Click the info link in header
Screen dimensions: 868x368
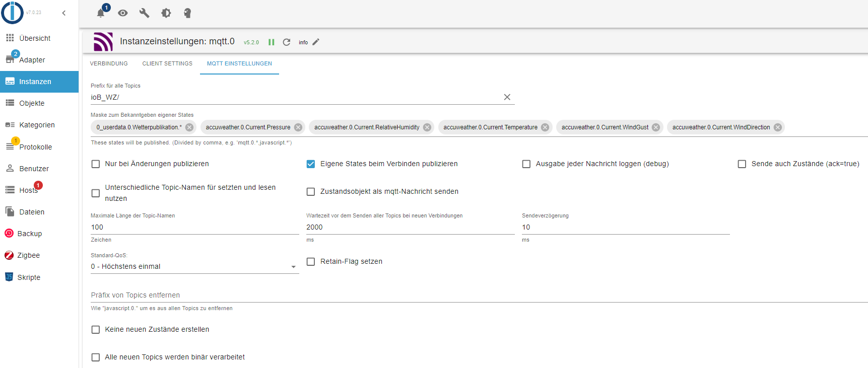click(303, 42)
